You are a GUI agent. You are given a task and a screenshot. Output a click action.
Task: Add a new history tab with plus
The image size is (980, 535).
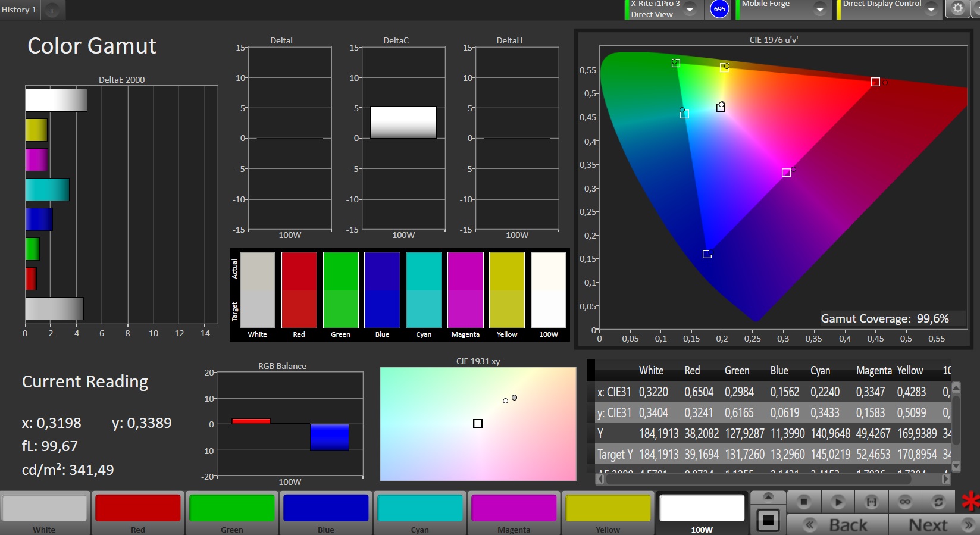52,10
